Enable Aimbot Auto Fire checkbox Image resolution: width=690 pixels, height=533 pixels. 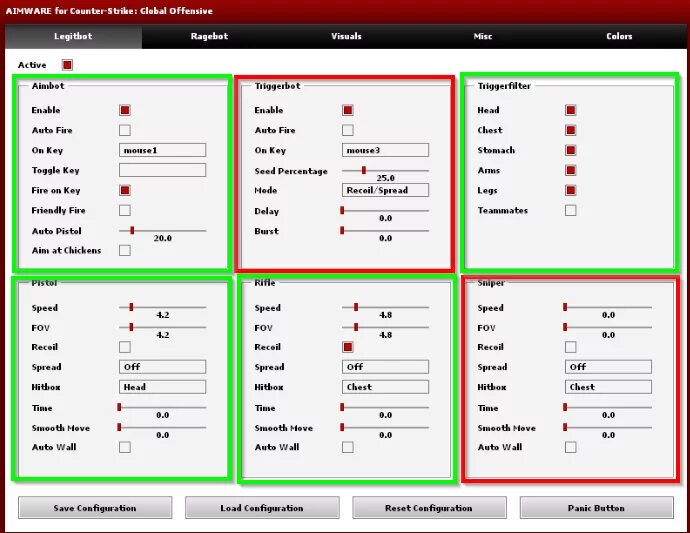tap(125, 130)
